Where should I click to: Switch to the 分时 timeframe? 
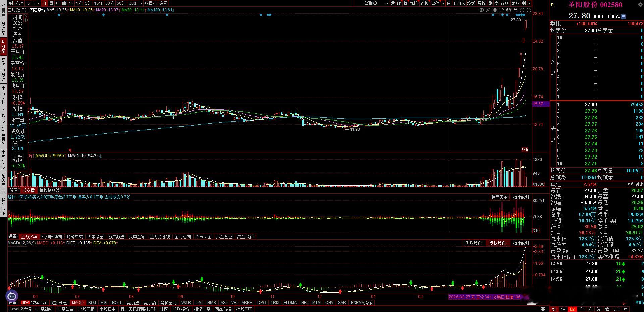pos(19,3)
